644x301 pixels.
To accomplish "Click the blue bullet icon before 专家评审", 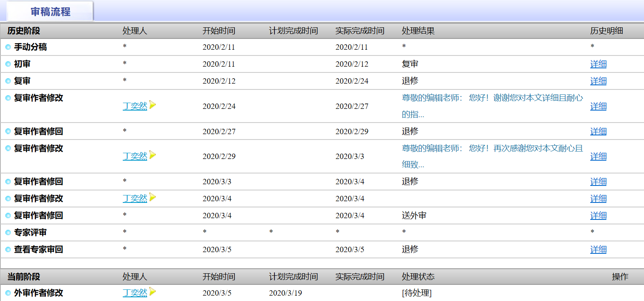I will click(8, 233).
